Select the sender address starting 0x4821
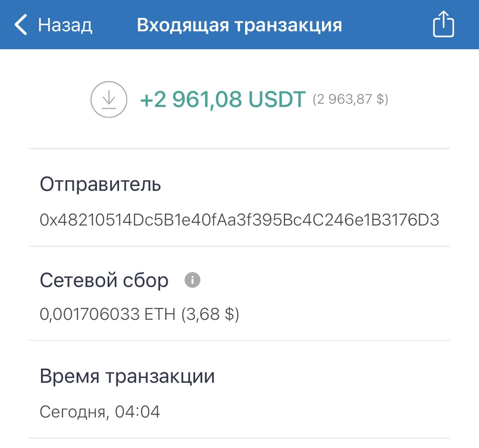The height and width of the screenshot is (448, 479). (239, 220)
